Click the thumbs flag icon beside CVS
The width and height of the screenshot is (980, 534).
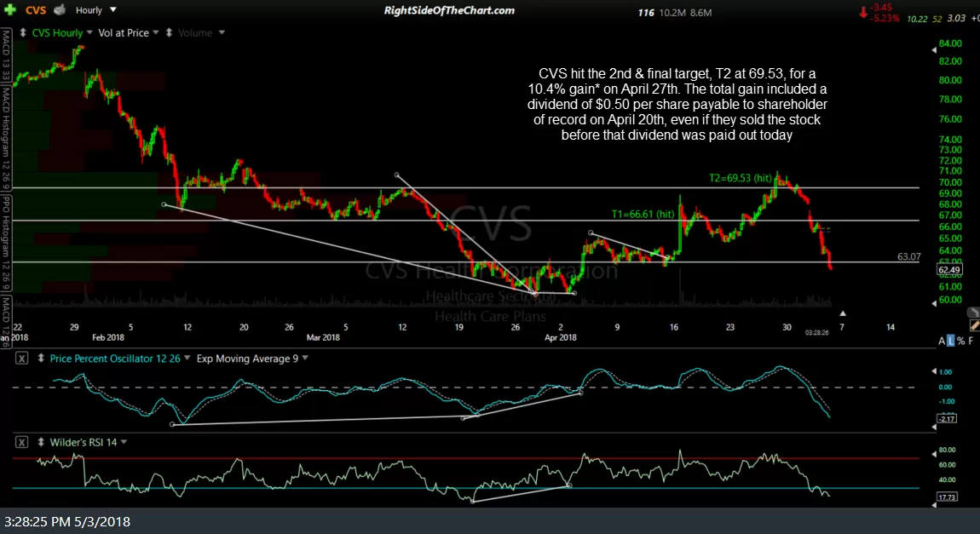pyautogui.click(x=60, y=9)
